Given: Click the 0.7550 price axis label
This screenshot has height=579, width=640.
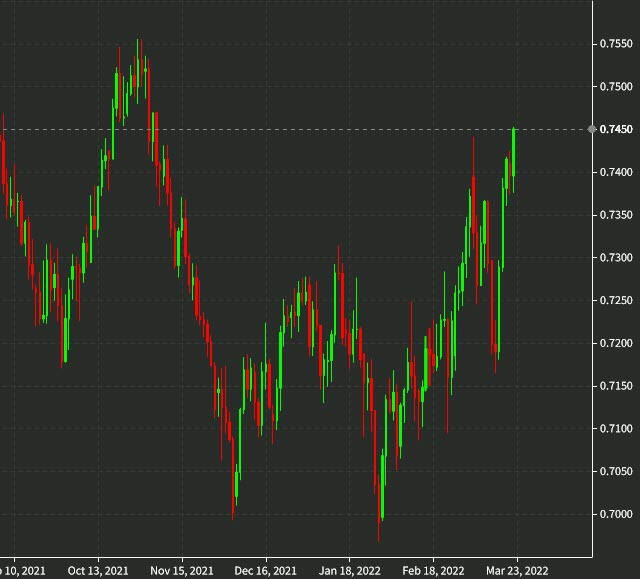Looking at the screenshot, I should (616, 44).
